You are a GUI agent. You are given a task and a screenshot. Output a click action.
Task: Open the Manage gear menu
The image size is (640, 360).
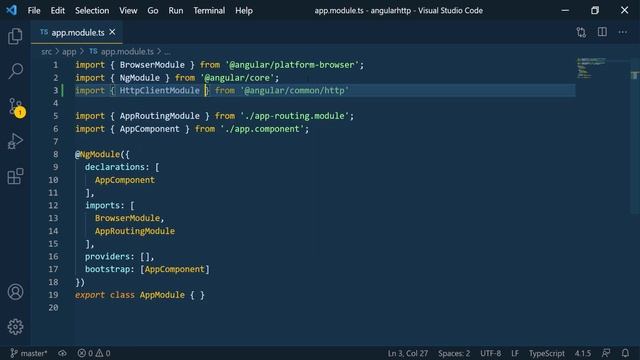point(16,327)
